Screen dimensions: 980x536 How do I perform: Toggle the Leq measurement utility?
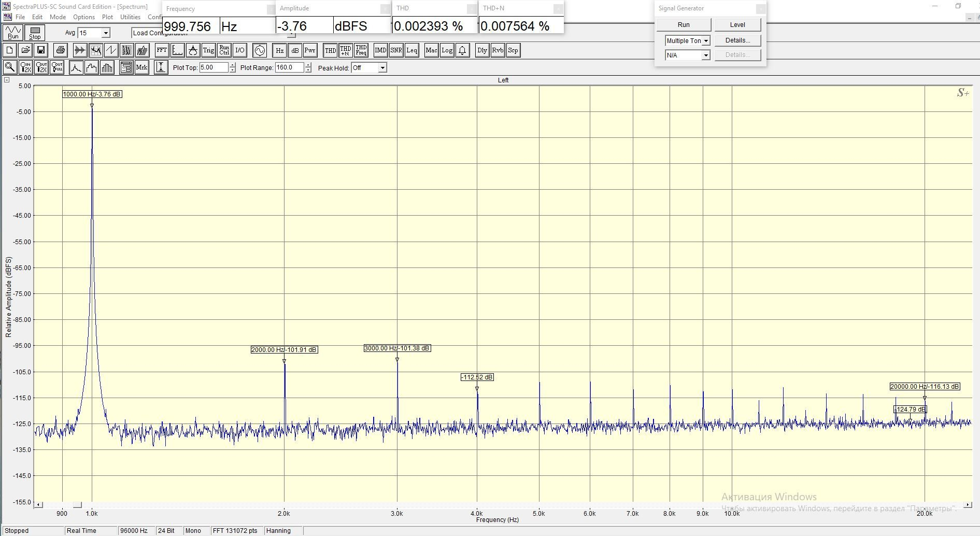tap(411, 50)
